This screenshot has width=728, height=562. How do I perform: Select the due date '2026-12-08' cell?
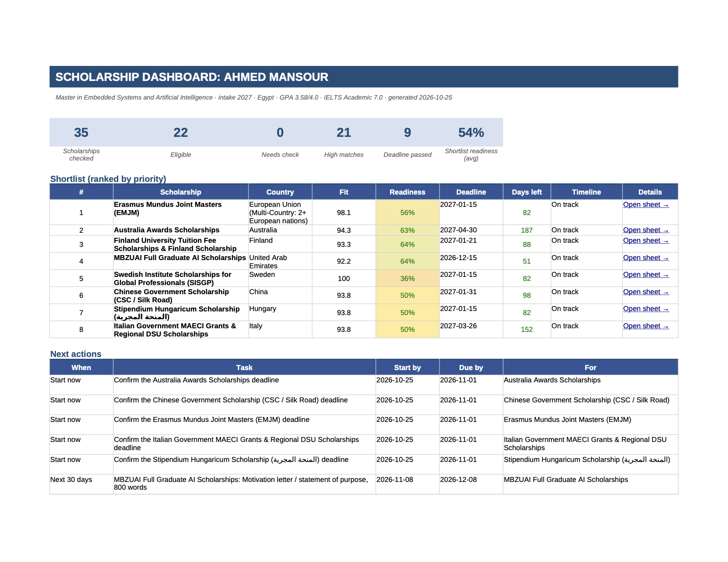click(x=471, y=484)
